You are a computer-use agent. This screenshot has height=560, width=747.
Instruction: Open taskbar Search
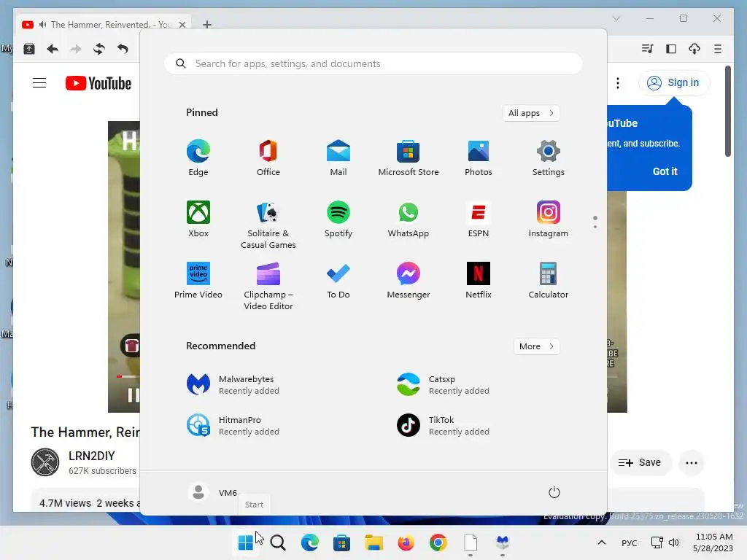[x=278, y=542]
